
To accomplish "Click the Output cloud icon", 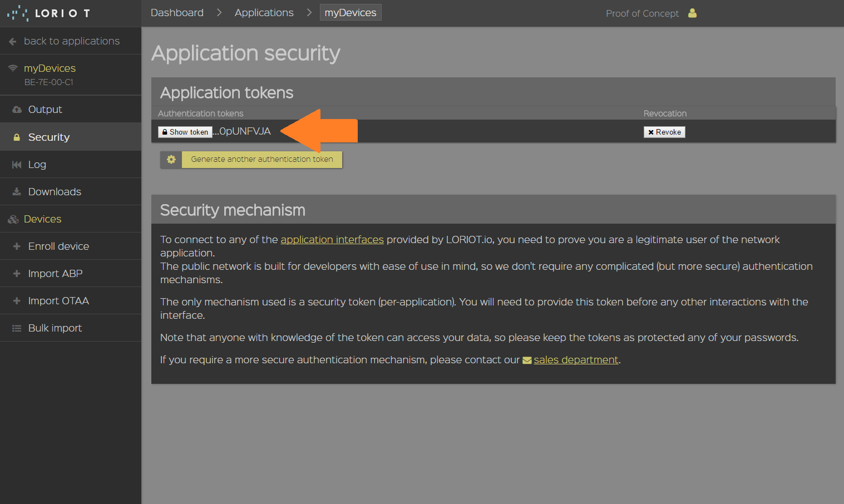I will 17,110.
